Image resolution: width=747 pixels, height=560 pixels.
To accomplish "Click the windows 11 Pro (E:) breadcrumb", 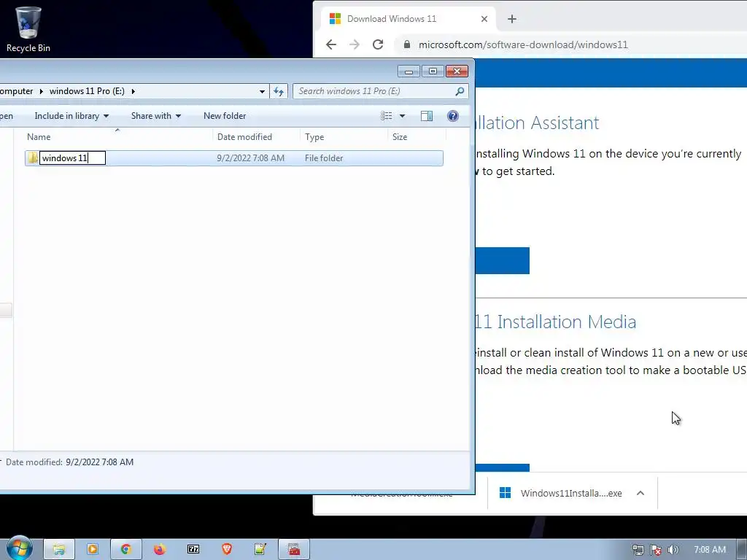I will pyautogui.click(x=87, y=91).
